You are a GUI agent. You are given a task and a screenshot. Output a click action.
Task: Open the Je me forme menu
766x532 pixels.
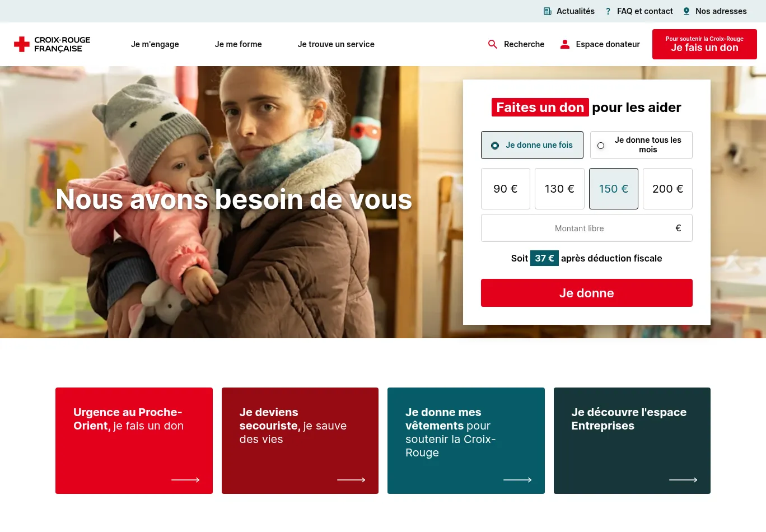click(x=239, y=44)
